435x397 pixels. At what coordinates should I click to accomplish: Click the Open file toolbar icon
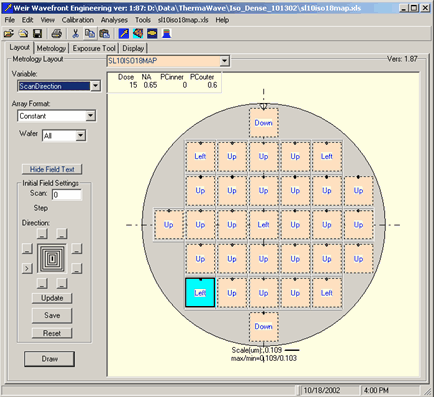[x=9, y=33]
